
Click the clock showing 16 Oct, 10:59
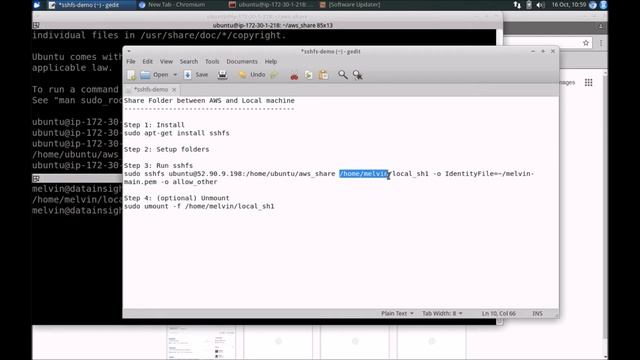pyautogui.click(x=569, y=5)
